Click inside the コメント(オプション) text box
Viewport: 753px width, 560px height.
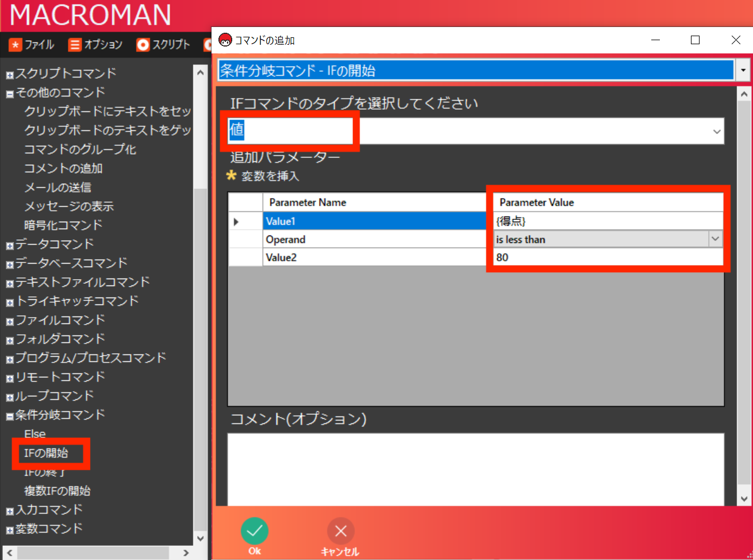pos(476,469)
